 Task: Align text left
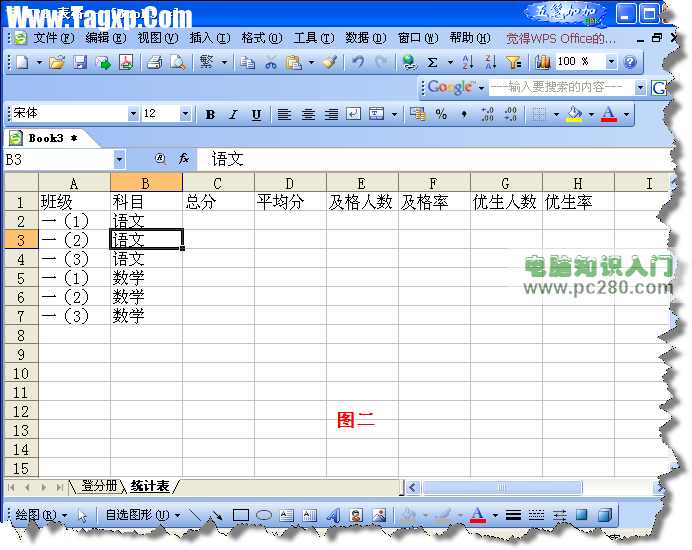pos(284,115)
